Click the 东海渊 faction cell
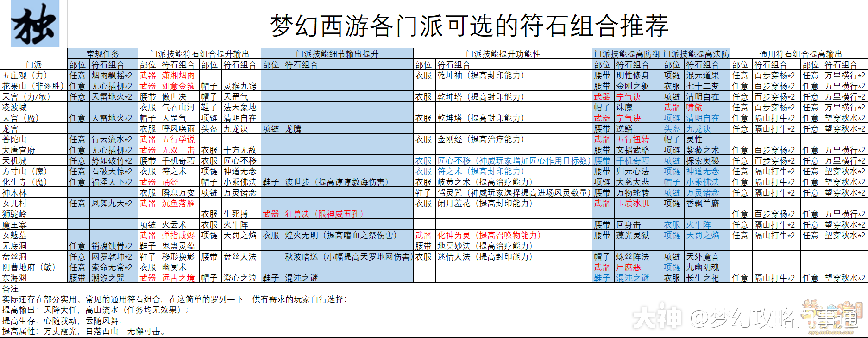Viewport: 868px width, 338px height. click(x=14, y=278)
